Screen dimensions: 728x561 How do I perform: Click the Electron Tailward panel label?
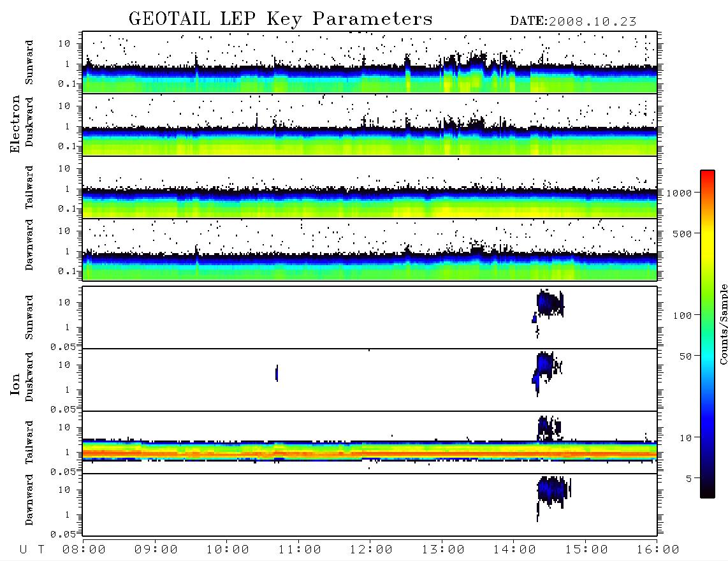(29, 187)
